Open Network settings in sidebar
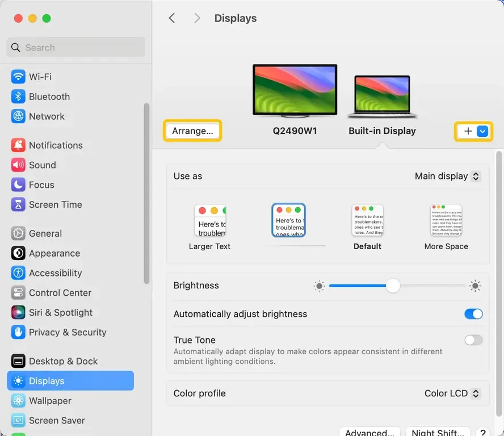This screenshot has height=436, width=504. point(70,116)
